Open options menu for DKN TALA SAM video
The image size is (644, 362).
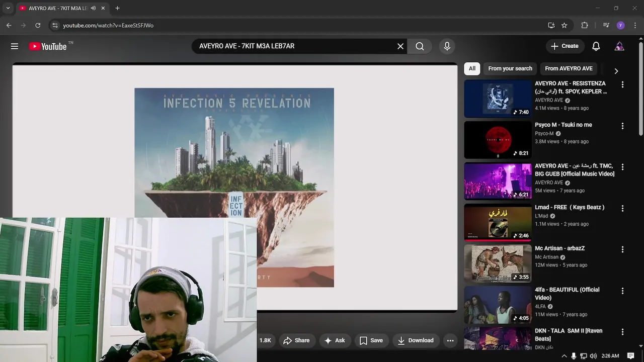click(622, 332)
